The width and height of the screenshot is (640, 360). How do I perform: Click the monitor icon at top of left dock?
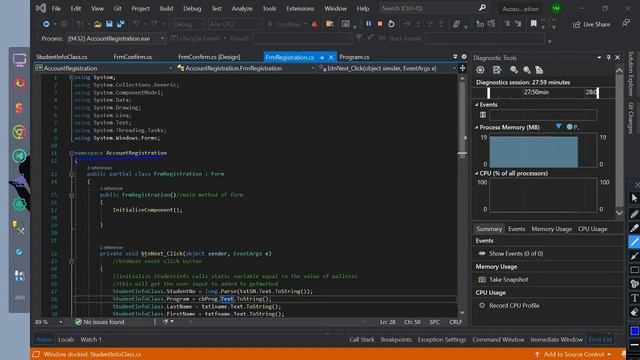coord(19,60)
